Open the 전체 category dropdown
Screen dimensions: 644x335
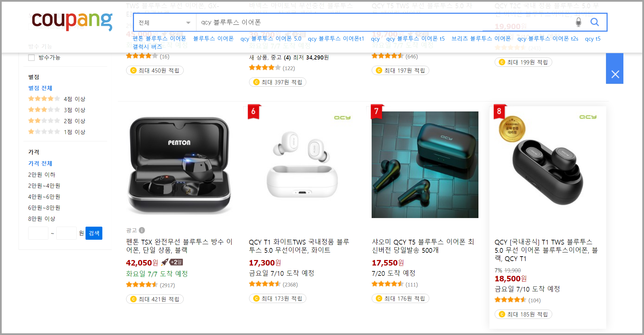point(165,23)
